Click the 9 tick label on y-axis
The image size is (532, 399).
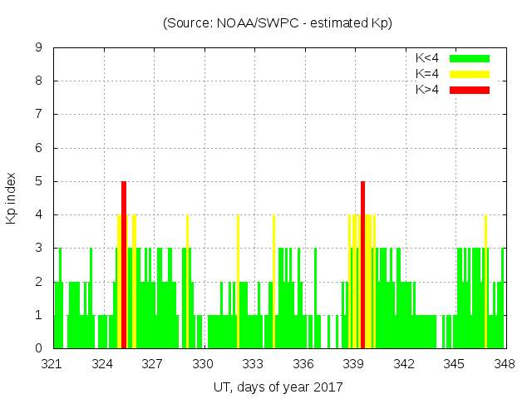pyautogui.click(x=38, y=48)
